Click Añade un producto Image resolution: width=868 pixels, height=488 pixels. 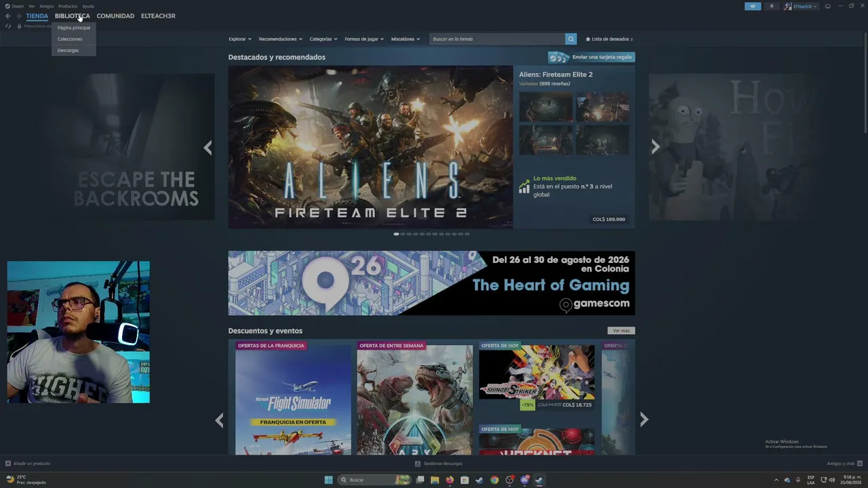(28, 464)
